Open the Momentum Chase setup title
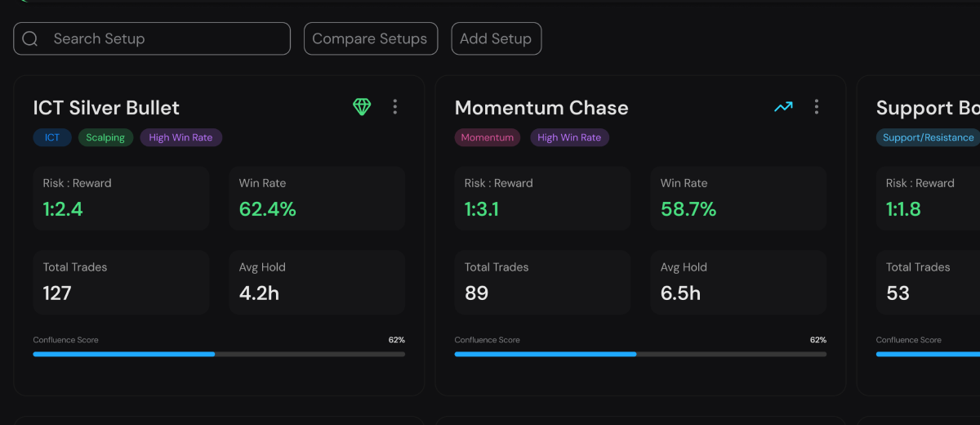Screen dimensions: 980x425 (x=541, y=108)
